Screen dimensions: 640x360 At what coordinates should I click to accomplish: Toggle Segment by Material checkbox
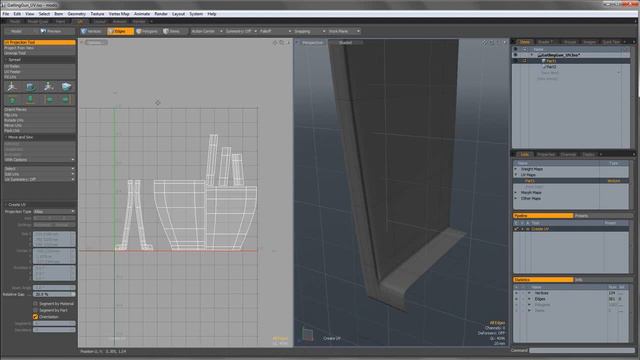coord(36,304)
